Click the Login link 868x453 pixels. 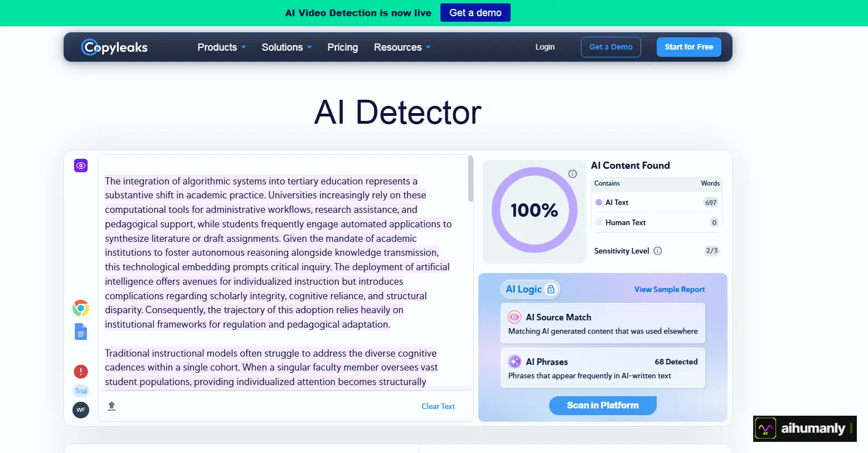click(x=545, y=47)
